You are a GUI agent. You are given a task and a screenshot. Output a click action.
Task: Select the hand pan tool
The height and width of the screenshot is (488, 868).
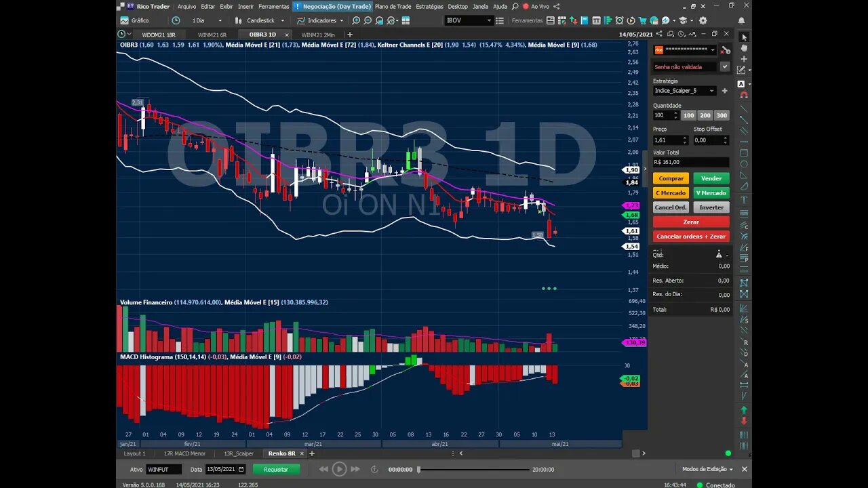(744, 48)
